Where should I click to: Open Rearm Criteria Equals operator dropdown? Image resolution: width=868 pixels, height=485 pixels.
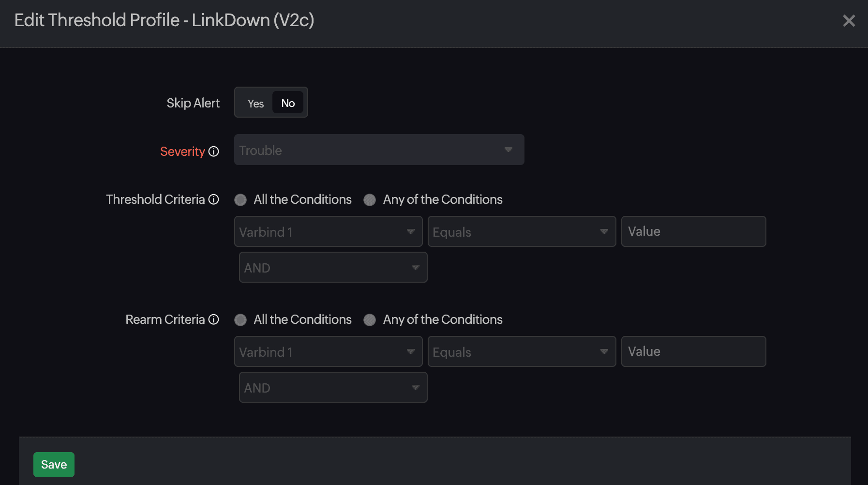[522, 352]
